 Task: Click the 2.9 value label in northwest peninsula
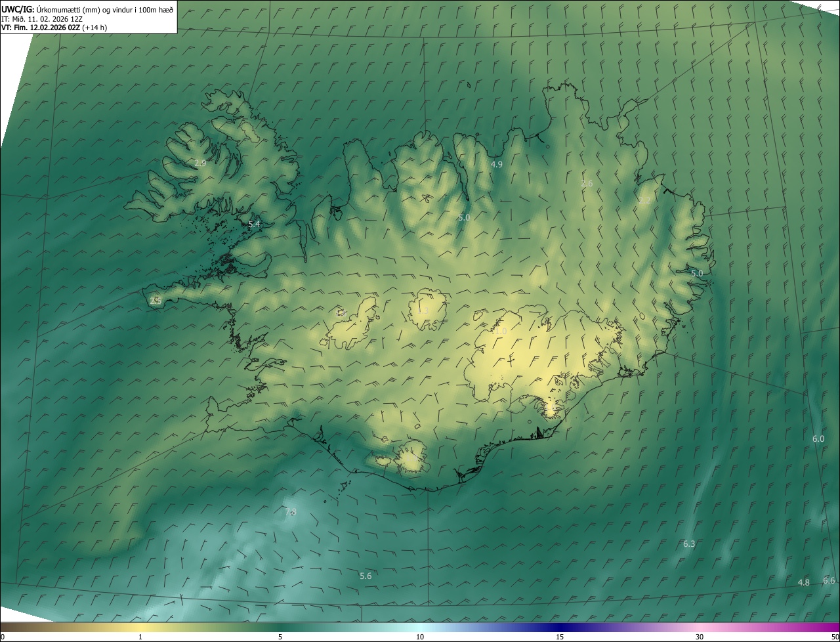pos(200,163)
